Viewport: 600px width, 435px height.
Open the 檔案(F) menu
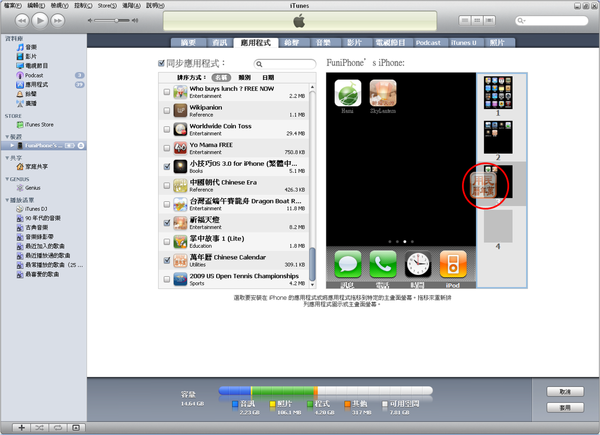pos(13,5)
